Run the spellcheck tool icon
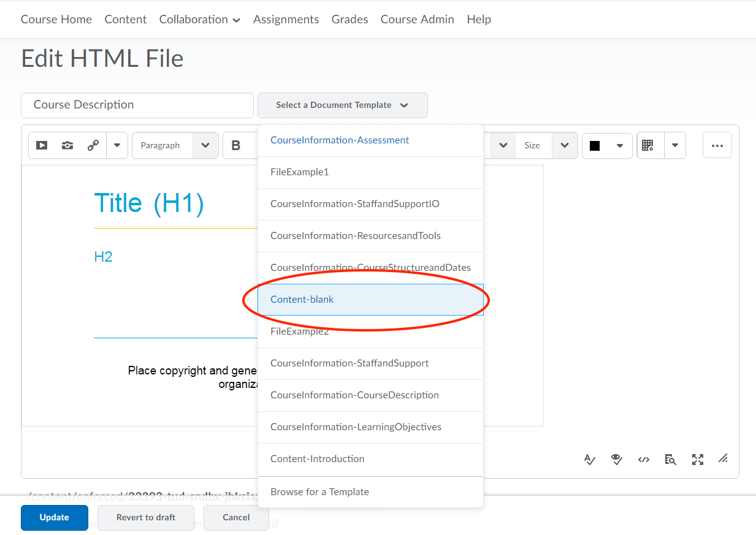The image size is (756, 535). click(x=590, y=459)
